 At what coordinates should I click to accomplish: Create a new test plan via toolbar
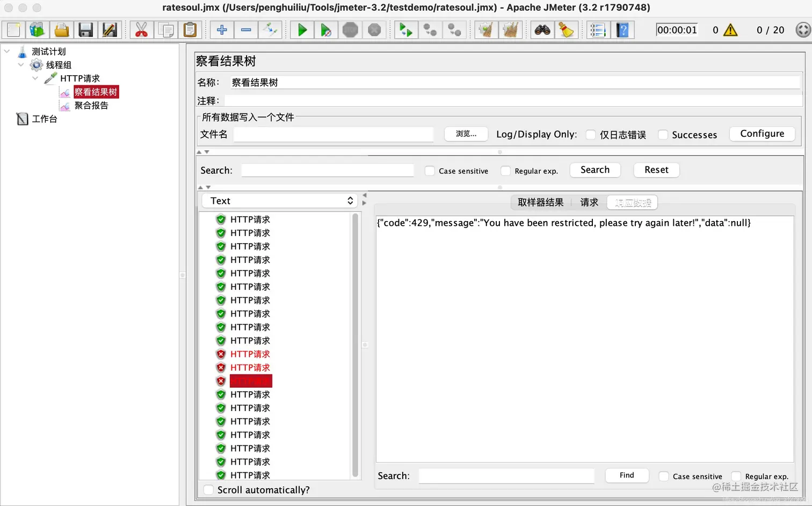click(x=13, y=30)
